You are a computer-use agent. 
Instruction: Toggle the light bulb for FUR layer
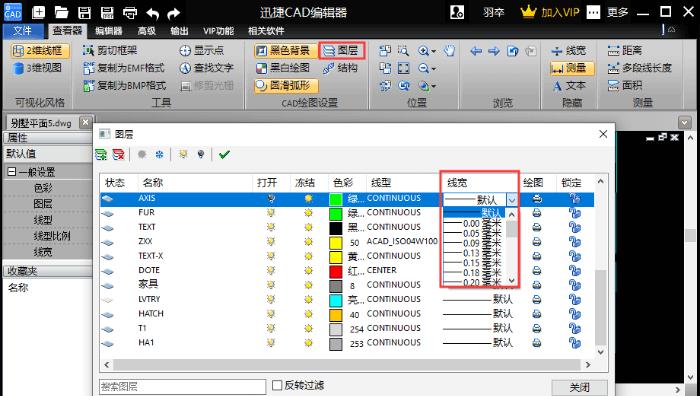[271, 213]
